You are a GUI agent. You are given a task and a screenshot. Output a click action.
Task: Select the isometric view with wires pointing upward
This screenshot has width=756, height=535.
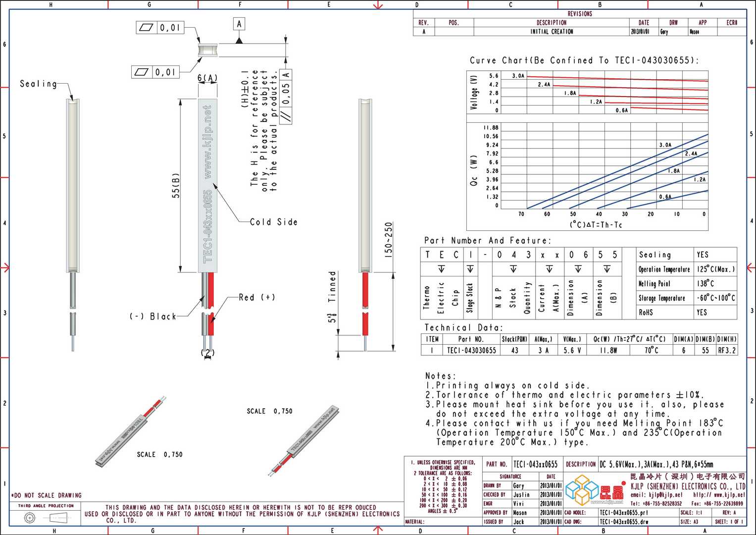130,430
